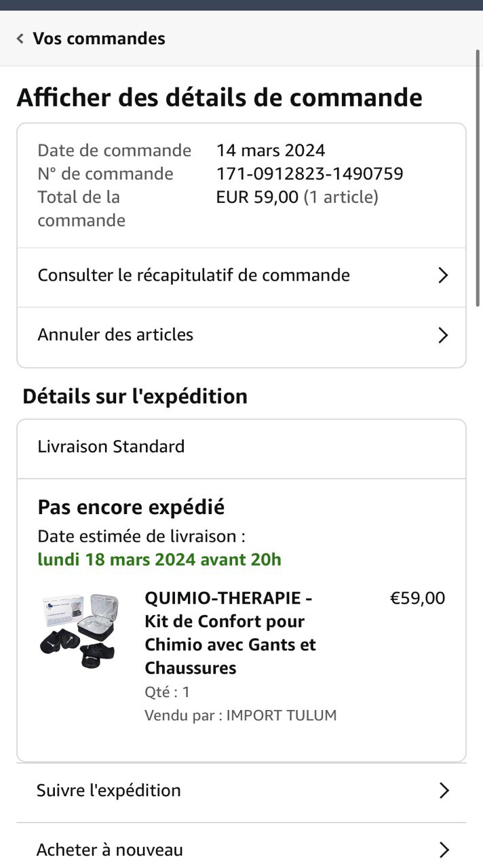The image size is (483, 868).
Task: Click the €59,00 item price
Action: click(x=417, y=598)
